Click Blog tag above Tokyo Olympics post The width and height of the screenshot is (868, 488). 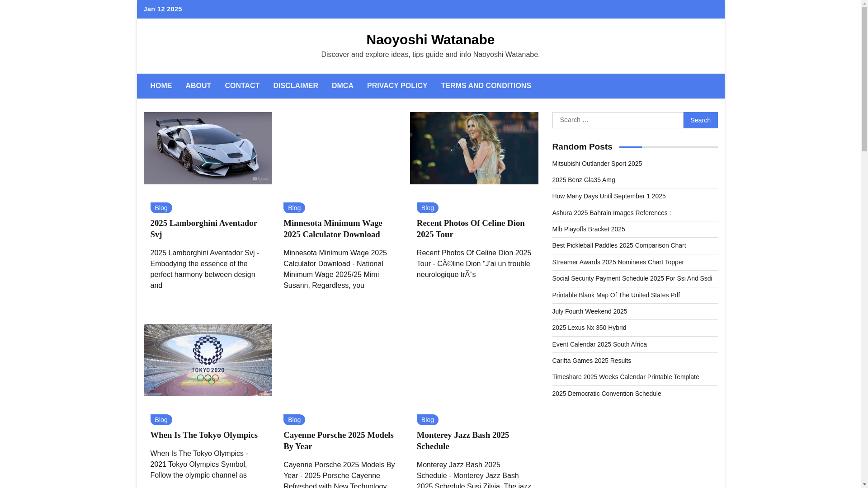point(161,420)
